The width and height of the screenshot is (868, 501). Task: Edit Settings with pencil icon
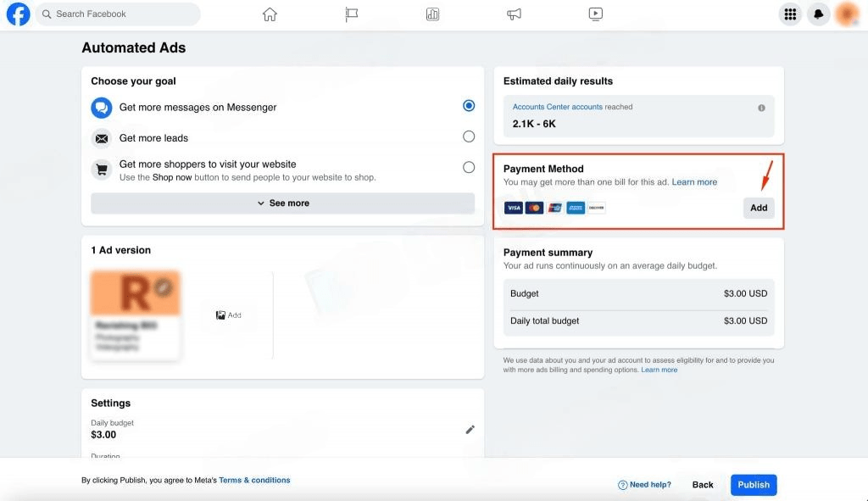(x=470, y=430)
